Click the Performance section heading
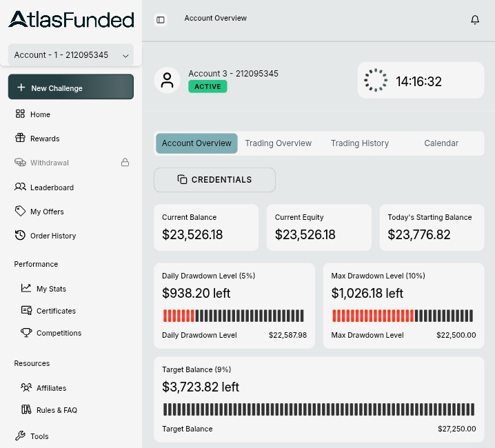Screen dimensions: 495x448 36,264
